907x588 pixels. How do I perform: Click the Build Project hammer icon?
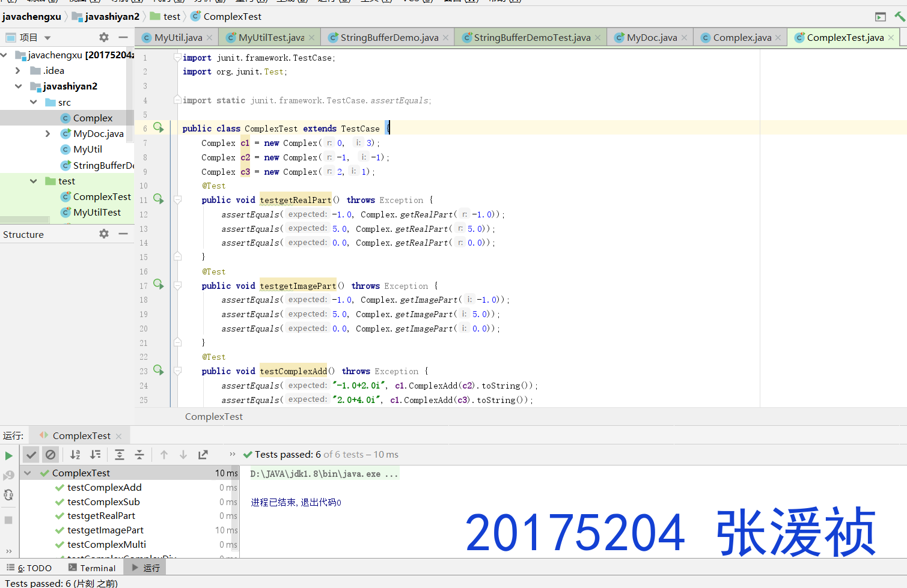click(x=899, y=16)
